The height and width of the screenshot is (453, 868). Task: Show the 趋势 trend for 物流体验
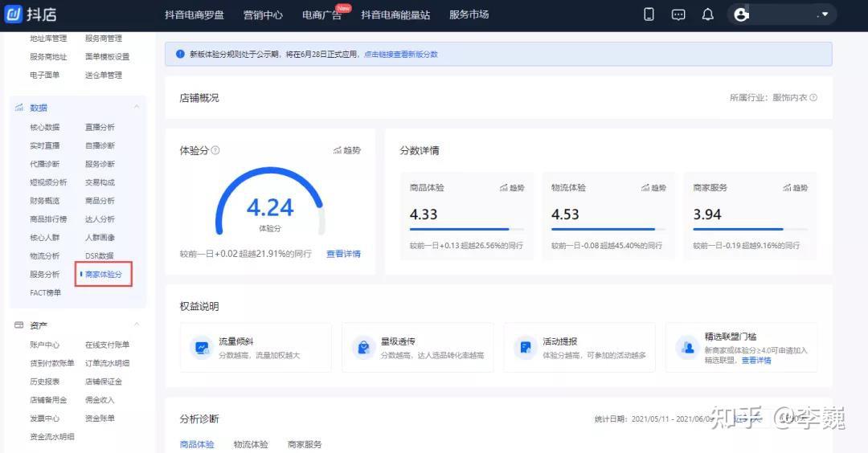[653, 188]
